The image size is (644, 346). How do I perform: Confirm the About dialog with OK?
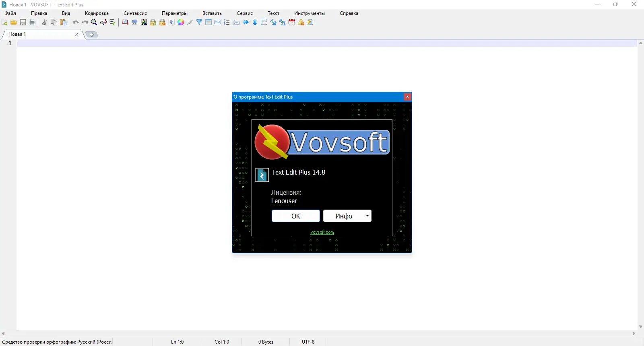click(x=296, y=216)
